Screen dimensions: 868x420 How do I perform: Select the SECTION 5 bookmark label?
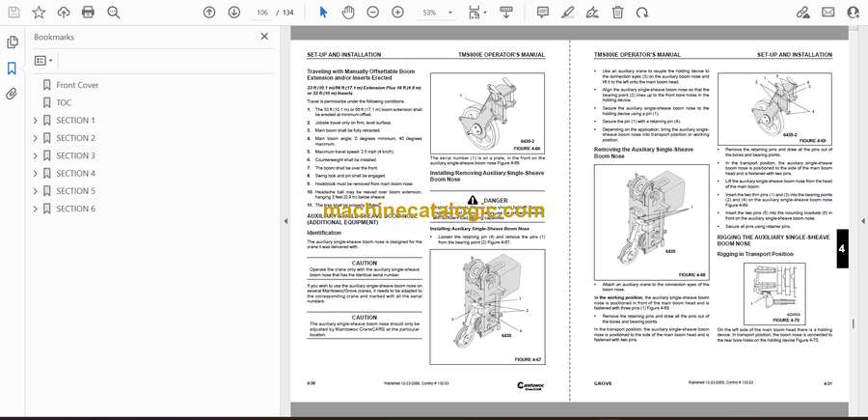(x=75, y=191)
